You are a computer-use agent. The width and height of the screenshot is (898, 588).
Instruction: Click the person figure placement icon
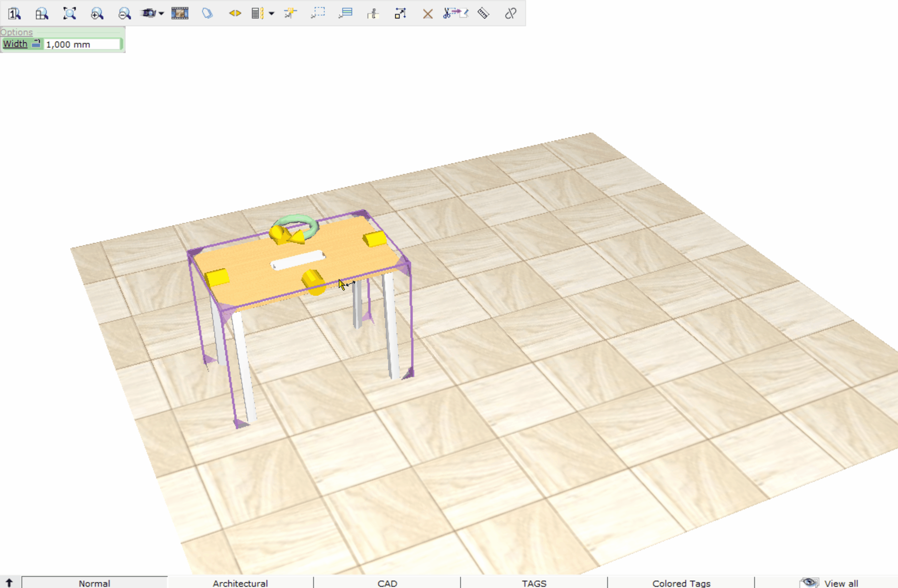click(x=373, y=13)
